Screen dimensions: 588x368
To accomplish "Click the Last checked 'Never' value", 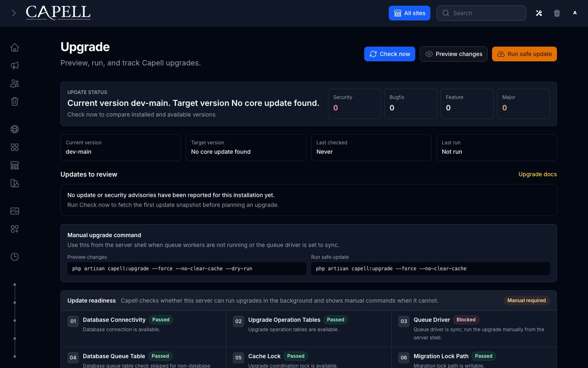I will [x=325, y=152].
